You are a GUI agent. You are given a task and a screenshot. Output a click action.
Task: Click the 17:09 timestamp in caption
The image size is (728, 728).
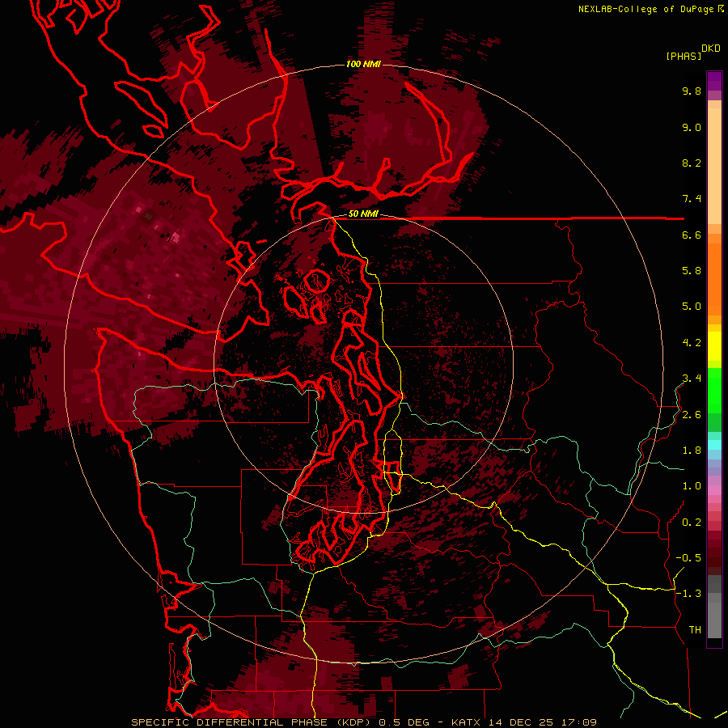578,722
